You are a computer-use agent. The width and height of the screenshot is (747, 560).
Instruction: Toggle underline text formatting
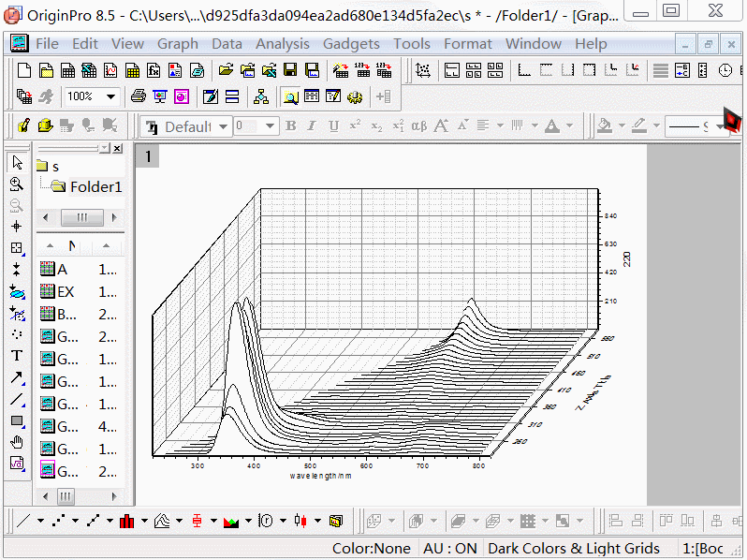(x=333, y=126)
